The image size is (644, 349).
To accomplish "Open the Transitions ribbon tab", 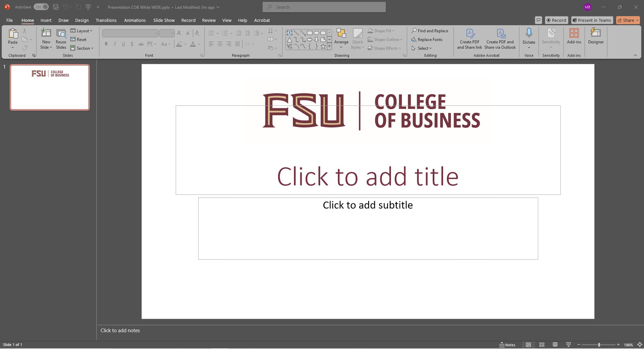I will [x=106, y=20].
